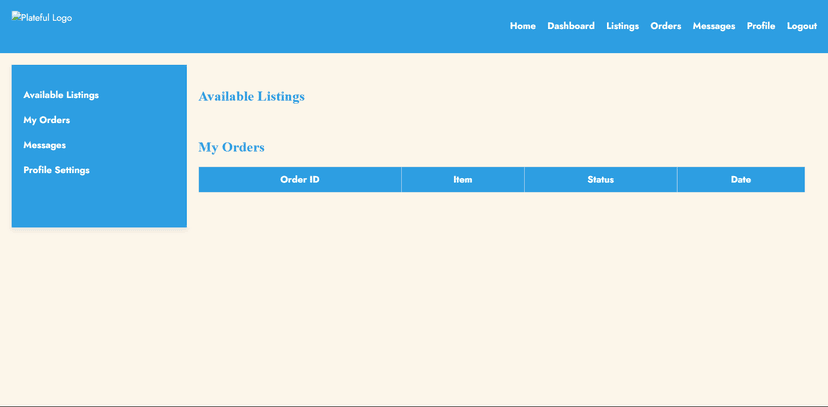The width and height of the screenshot is (828, 407).
Task: Click the My Orders section heading
Action: point(231,147)
